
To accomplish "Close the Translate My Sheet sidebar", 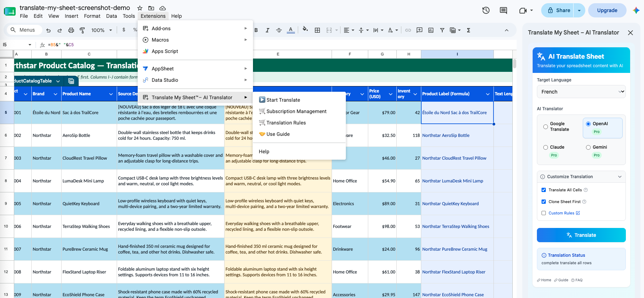I will 630,33.
